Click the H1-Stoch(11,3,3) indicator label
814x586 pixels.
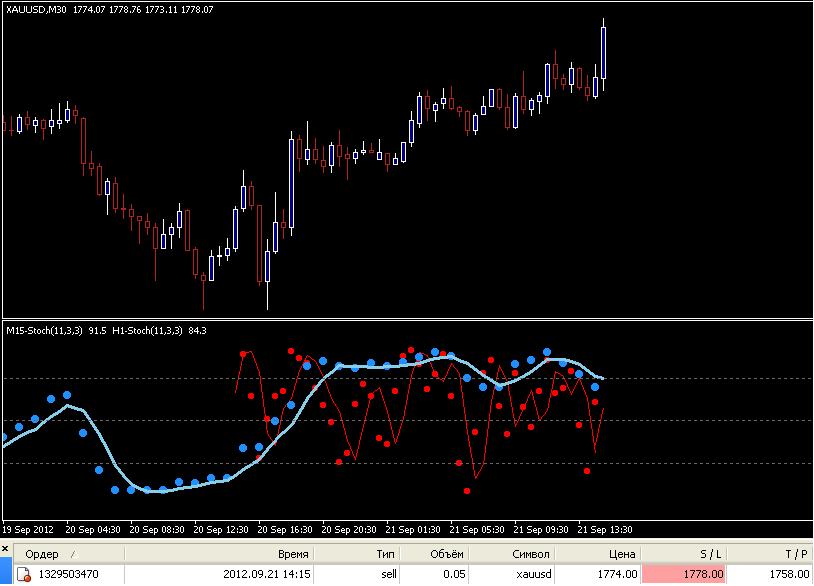[x=147, y=331]
